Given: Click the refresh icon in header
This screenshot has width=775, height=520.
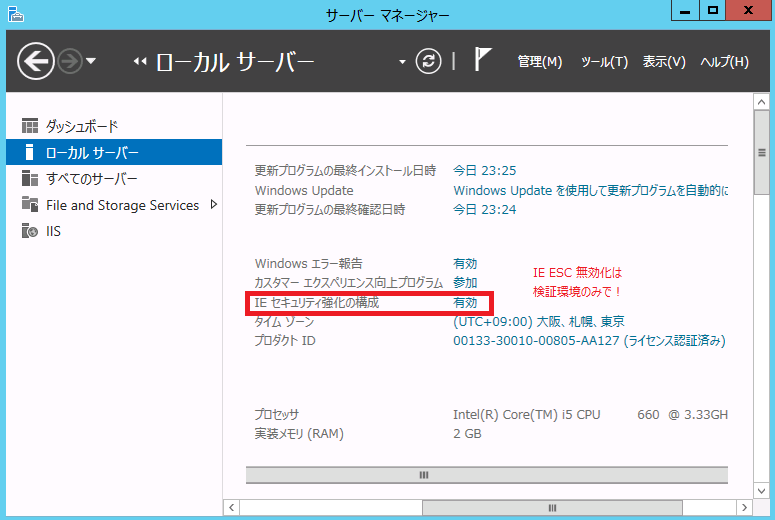Looking at the screenshot, I should [x=428, y=62].
